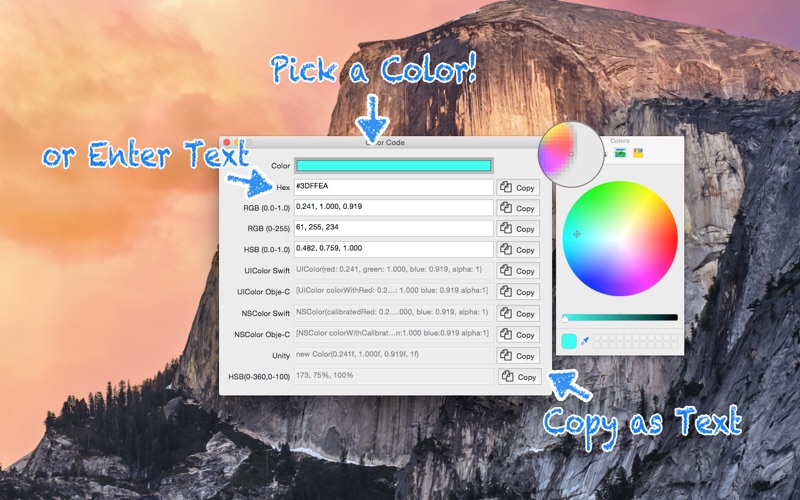
Task: Click the first empty saved-swatch cell in Colors panel
Action: point(597,338)
